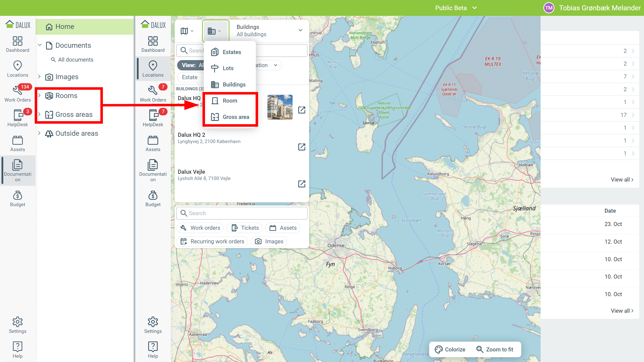Choose Estates from the dropdown menu

coord(230,52)
